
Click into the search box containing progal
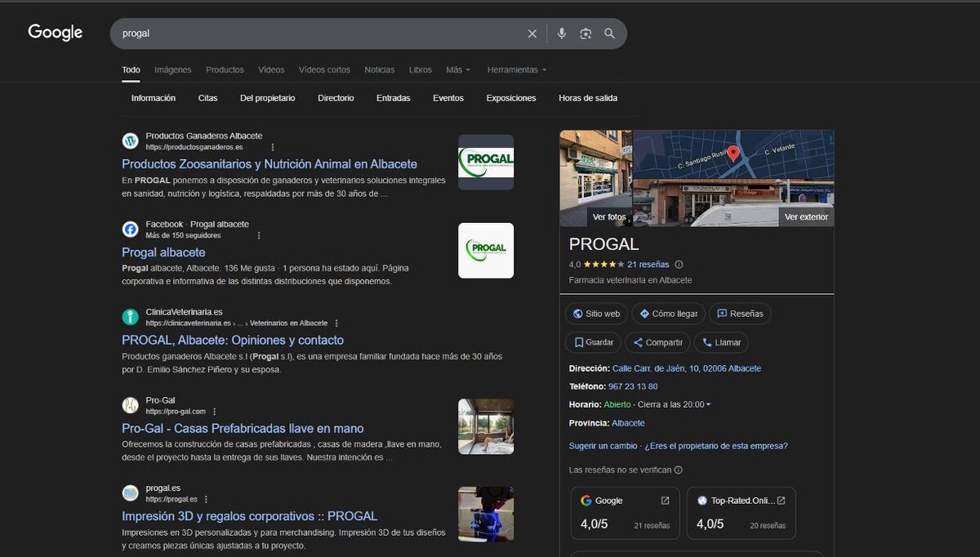point(318,33)
